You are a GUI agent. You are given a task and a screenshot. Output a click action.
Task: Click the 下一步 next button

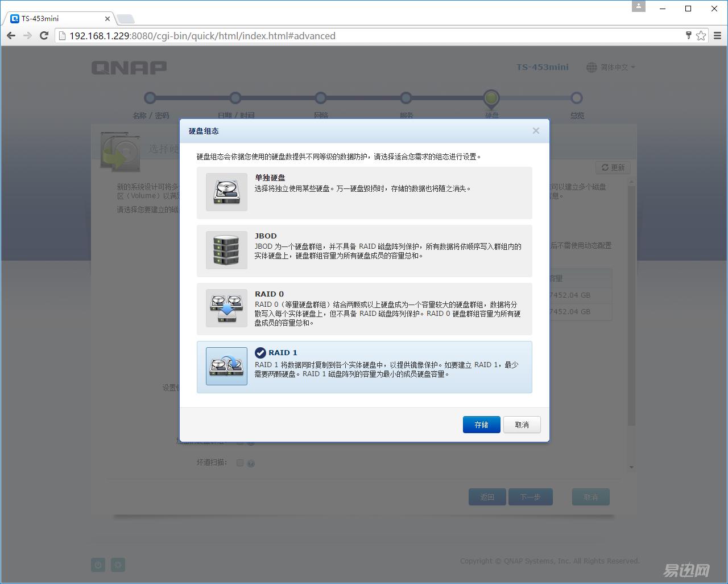(x=531, y=497)
